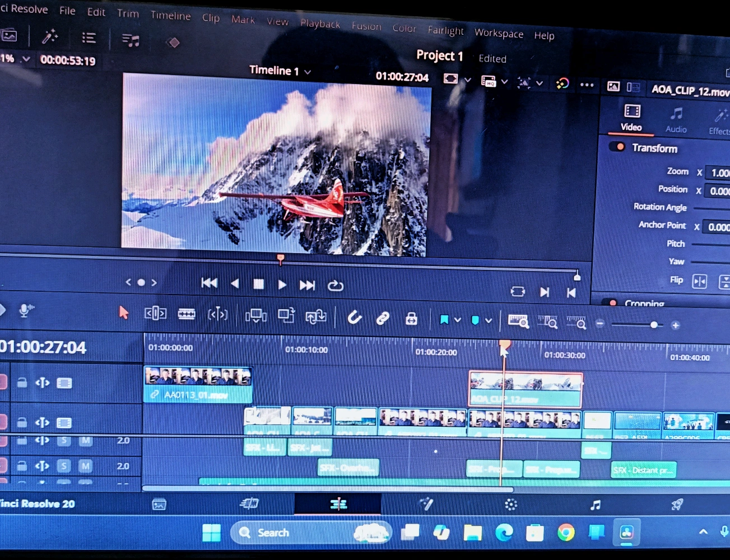Open viewer zoom percentage dropdown
Screen dimensions: 730x560
pos(26,59)
